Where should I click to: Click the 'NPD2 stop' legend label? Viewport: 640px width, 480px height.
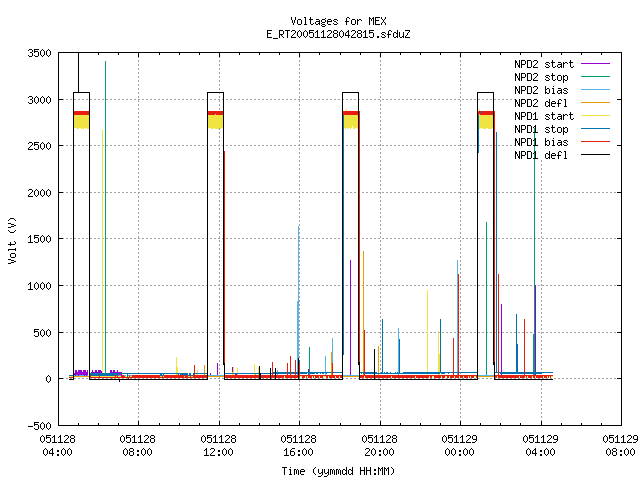coord(541,77)
